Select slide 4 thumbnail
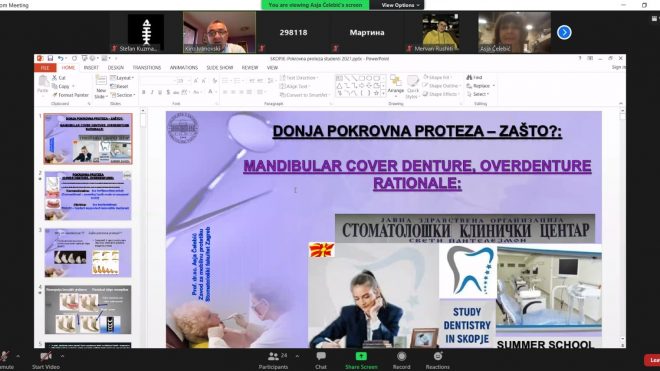The height and width of the screenshot is (371, 660). coord(88,310)
